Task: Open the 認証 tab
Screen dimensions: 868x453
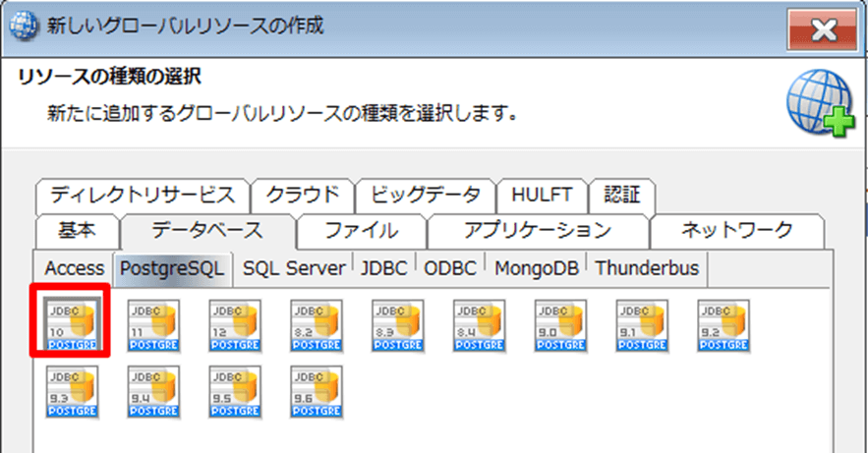Action: click(x=621, y=196)
